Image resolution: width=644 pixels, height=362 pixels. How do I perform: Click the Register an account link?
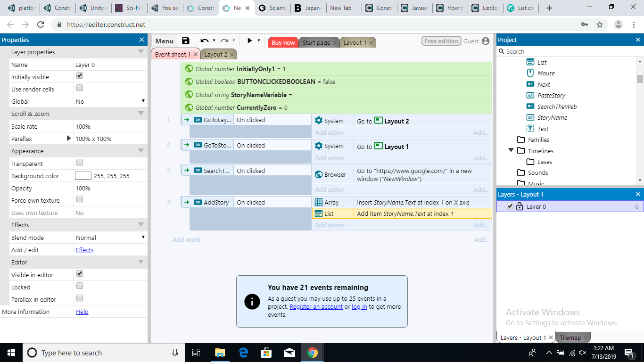[x=316, y=306]
